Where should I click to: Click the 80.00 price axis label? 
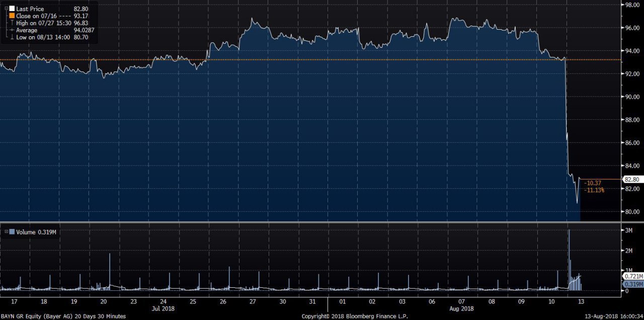[632, 212]
